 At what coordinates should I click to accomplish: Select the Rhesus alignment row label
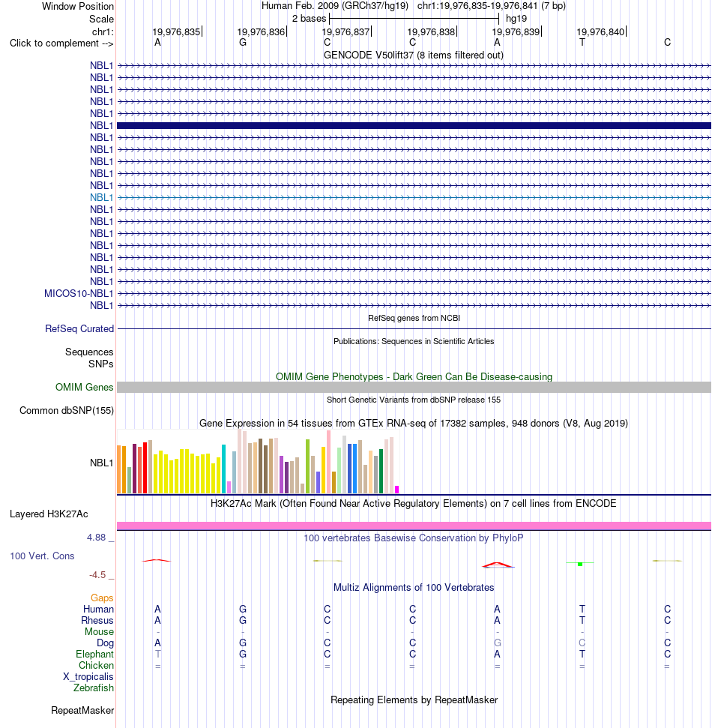pos(97,620)
